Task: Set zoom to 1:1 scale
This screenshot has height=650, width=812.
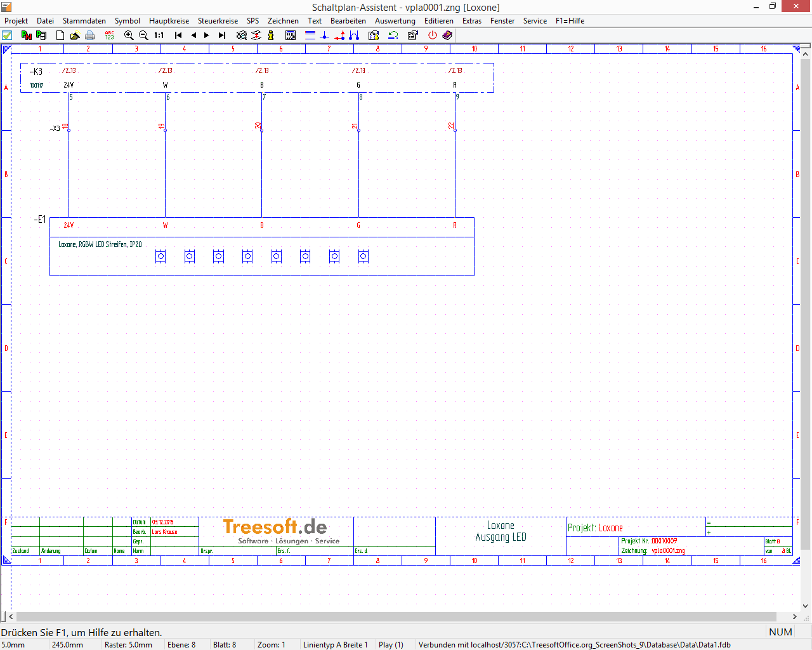Action: point(159,36)
